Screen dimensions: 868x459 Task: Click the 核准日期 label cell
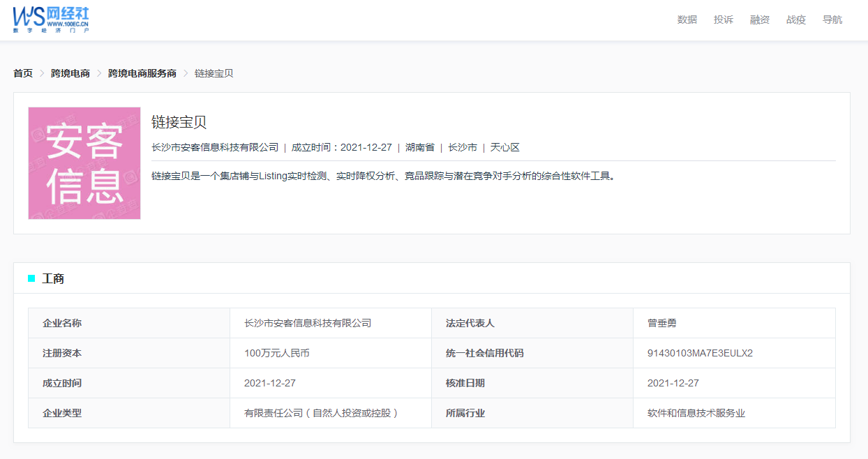[x=532, y=383]
